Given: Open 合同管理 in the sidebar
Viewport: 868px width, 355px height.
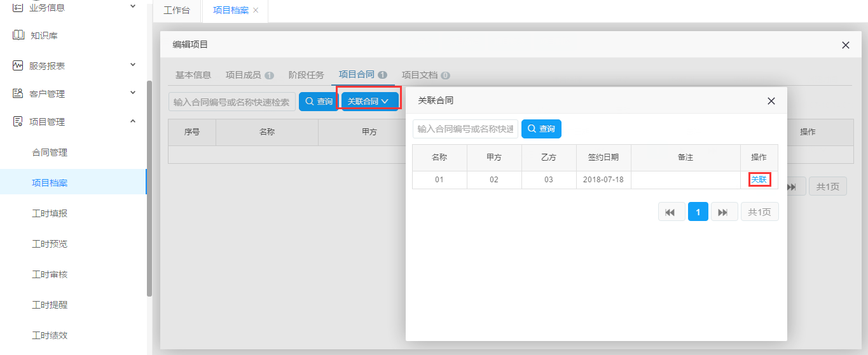Looking at the screenshot, I should pyautogui.click(x=50, y=152).
